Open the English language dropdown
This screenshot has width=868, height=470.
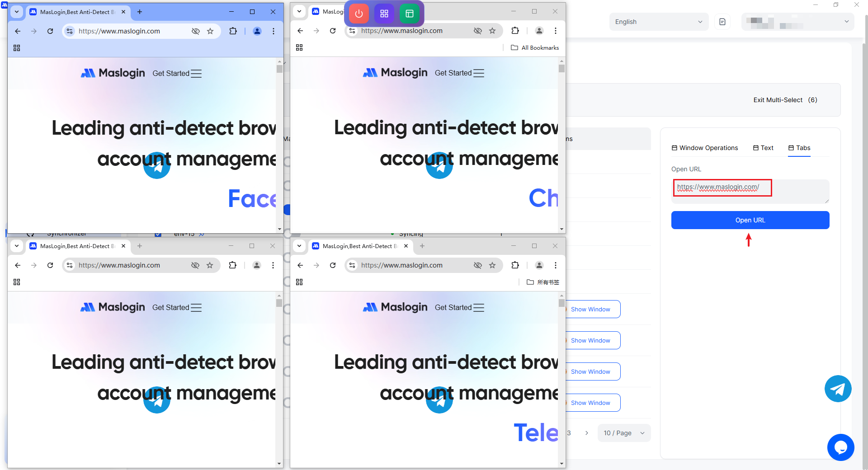pyautogui.click(x=658, y=22)
